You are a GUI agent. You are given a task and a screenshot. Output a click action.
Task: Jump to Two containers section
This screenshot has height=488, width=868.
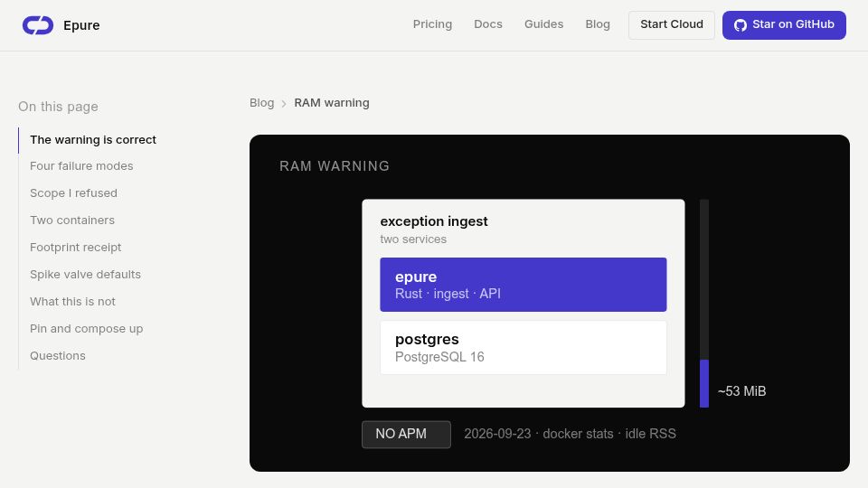coord(72,221)
